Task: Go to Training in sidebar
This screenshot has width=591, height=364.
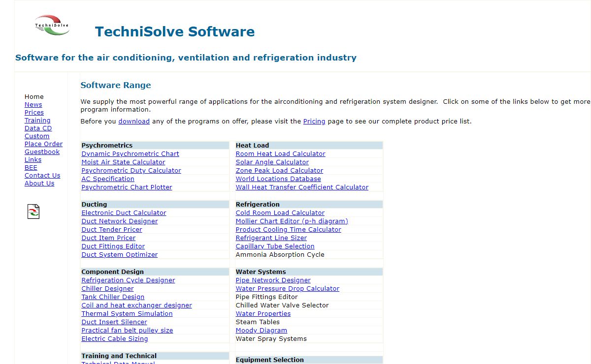Action: (x=37, y=121)
